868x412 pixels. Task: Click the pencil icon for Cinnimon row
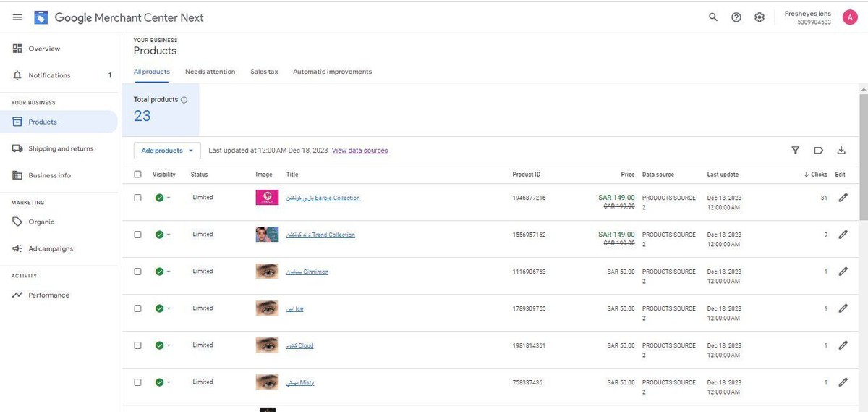tap(843, 272)
